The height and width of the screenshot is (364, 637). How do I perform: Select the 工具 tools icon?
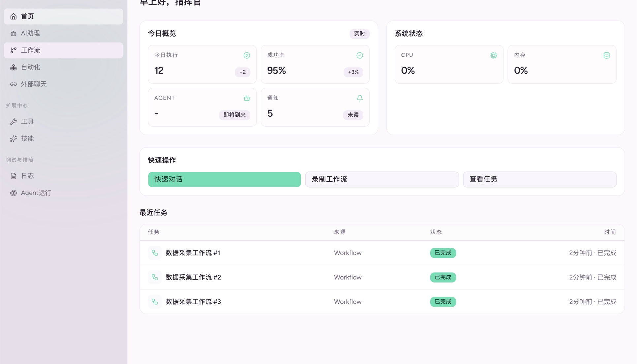click(13, 121)
